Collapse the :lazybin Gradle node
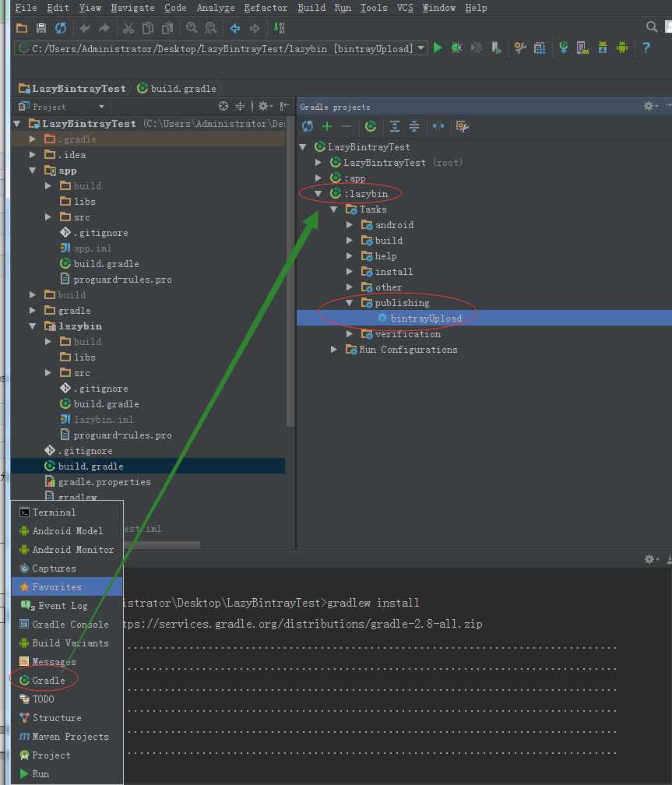This screenshot has height=785, width=672. click(x=318, y=193)
